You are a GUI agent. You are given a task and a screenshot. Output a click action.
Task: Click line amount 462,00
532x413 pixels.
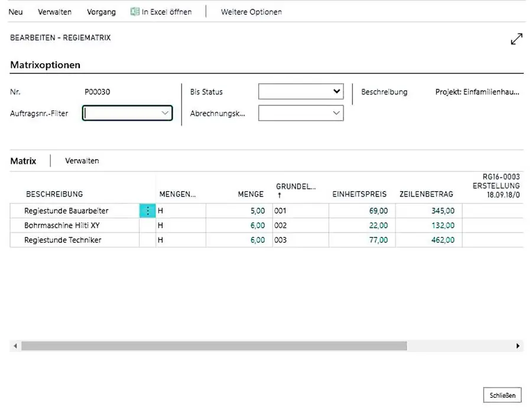[x=443, y=240]
